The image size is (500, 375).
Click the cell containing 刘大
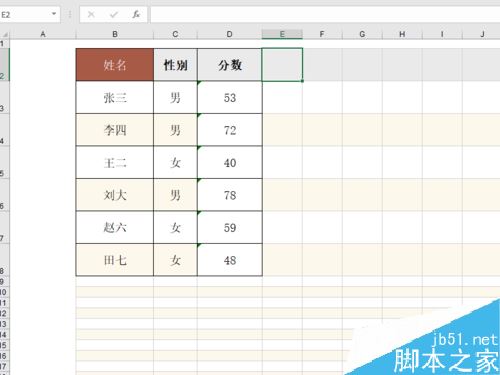click(115, 195)
